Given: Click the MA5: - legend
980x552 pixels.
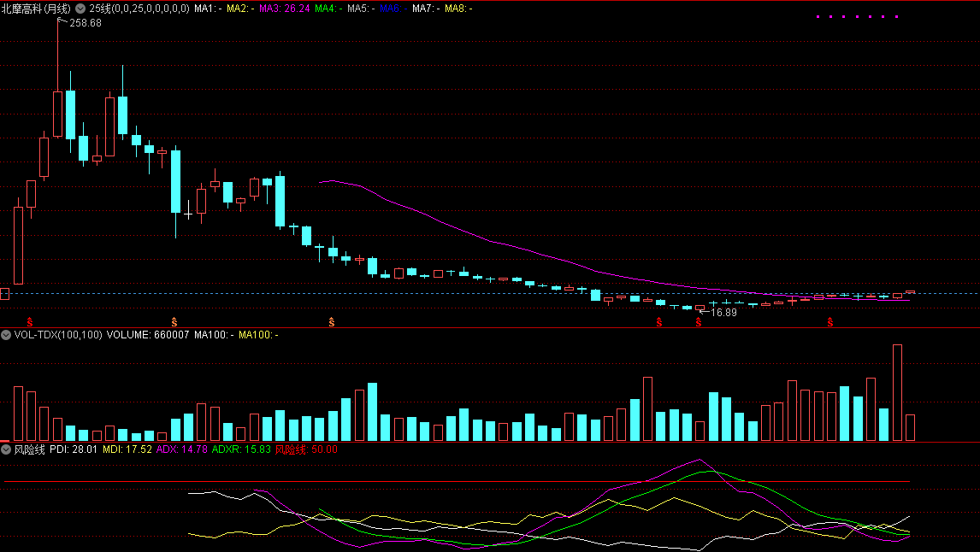Looking at the screenshot, I should [x=361, y=9].
